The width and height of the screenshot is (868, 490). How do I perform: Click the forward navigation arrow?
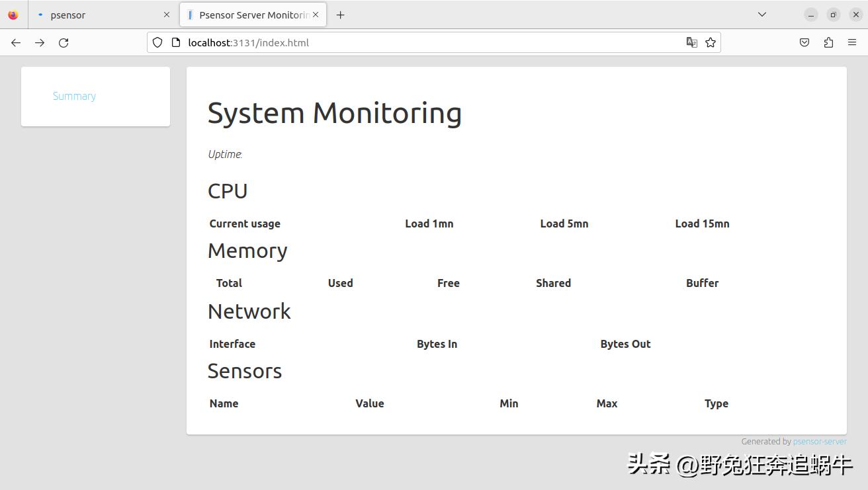40,42
